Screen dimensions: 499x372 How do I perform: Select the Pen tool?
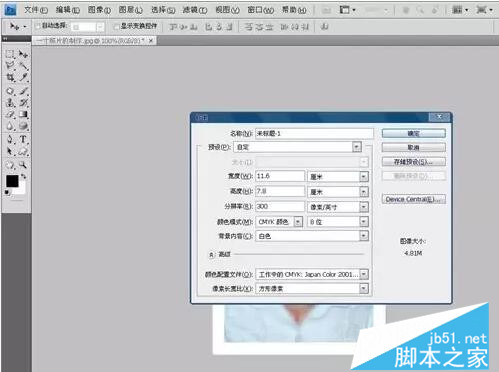(10, 139)
